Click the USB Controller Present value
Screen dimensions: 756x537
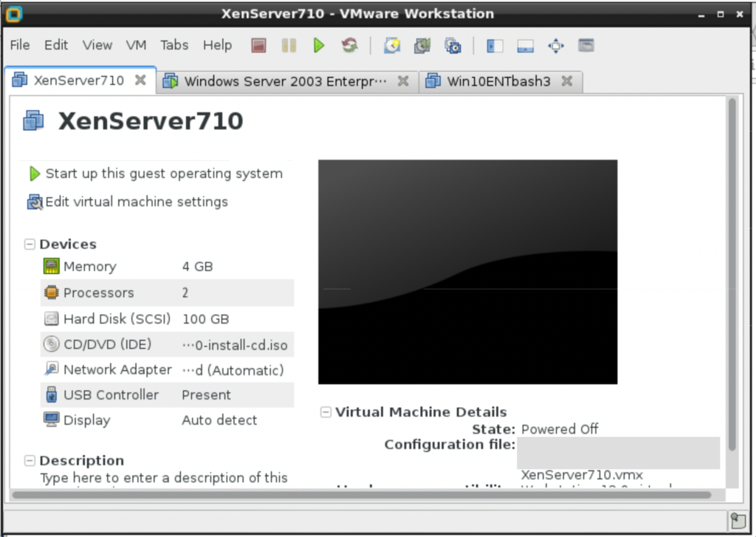(207, 395)
